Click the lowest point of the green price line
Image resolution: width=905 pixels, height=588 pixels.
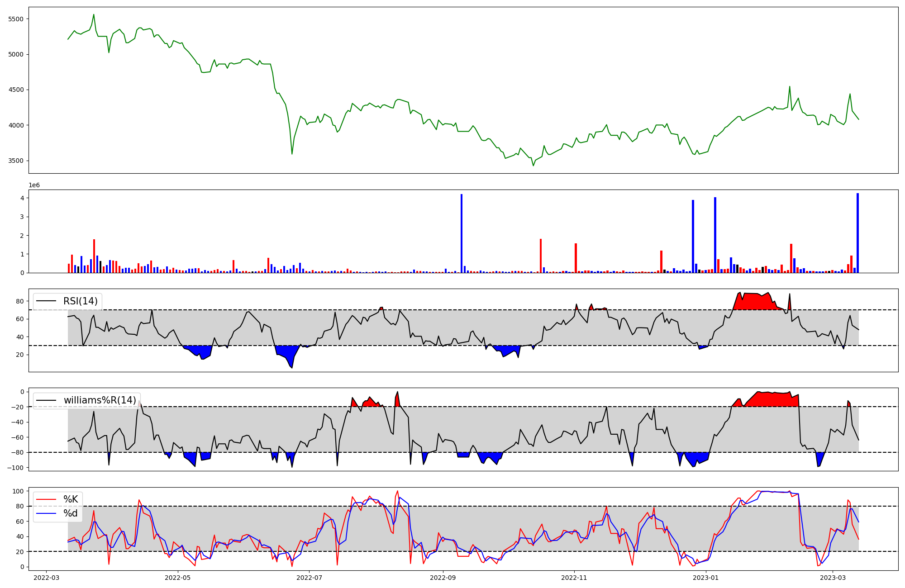click(x=533, y=166)
